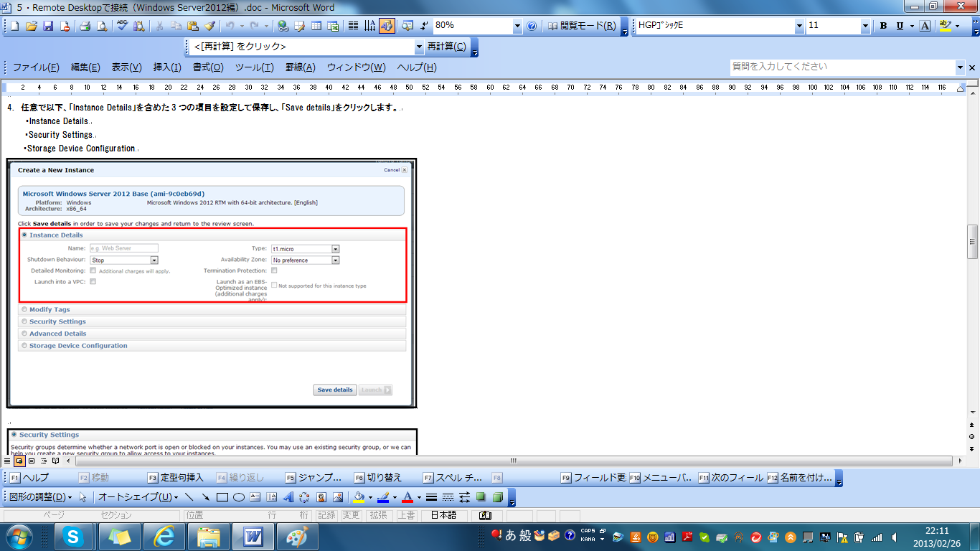The image size is (980, 551).
Task: Switch to 閲覧モード(R) reading mode
Action: click(582, 26)
